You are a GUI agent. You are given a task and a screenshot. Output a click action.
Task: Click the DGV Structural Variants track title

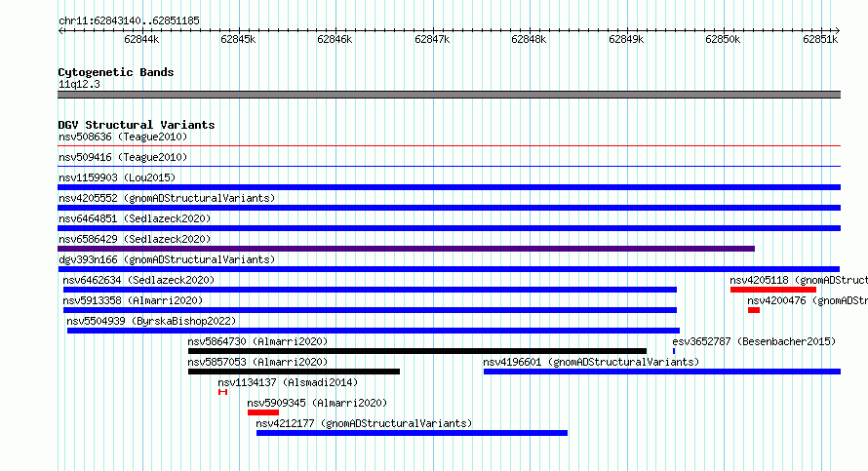point(137,125)
